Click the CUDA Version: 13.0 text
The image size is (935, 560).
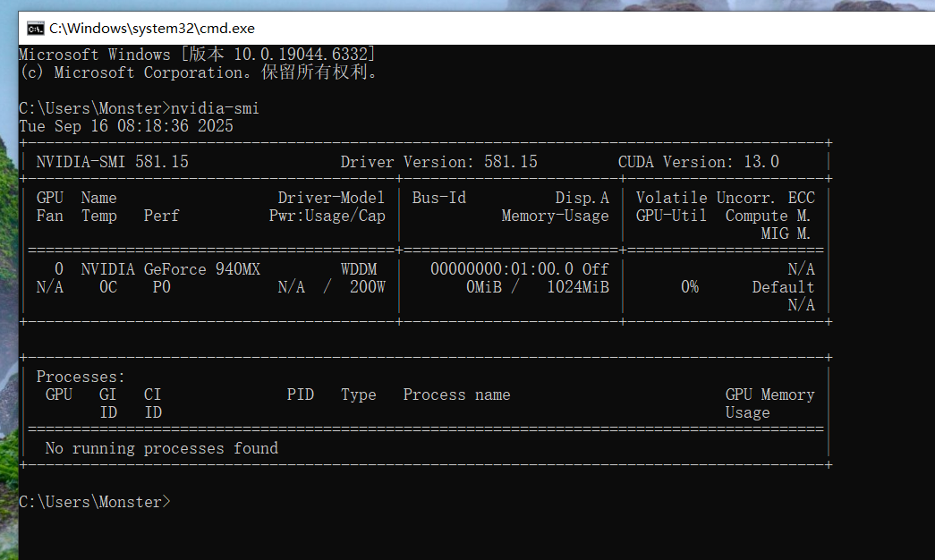point(698,162)
